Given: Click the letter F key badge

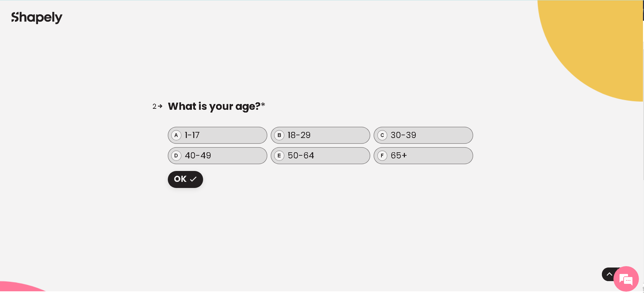Looking at the screenshot, I should tap(382, 156).
